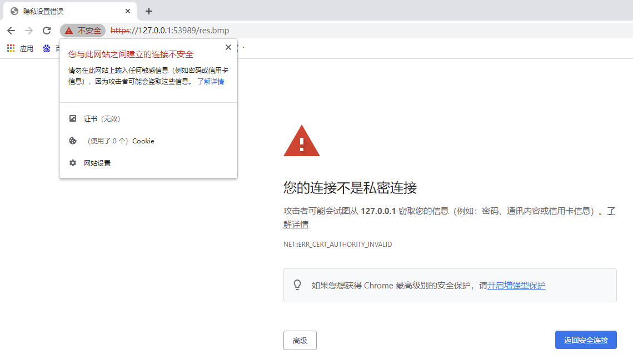
Task: Click the cookie icon in the popup
Action: (x=73, y=141)
